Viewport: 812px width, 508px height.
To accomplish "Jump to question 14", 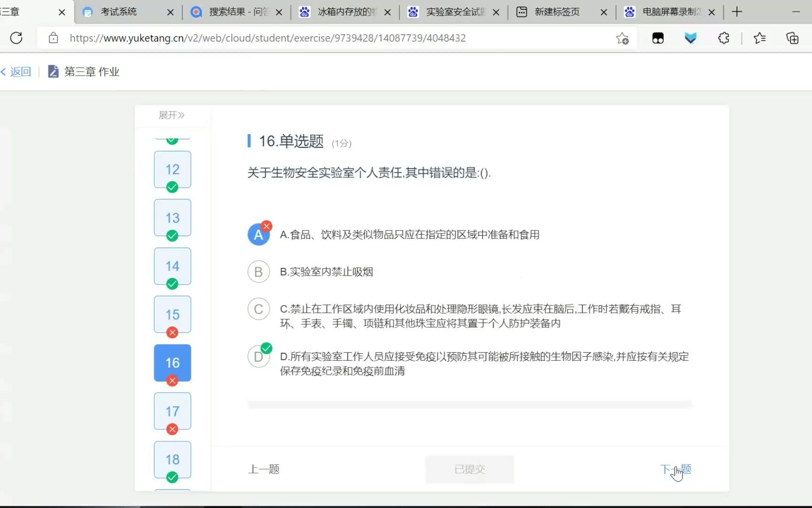I will (x=172, y=266).
